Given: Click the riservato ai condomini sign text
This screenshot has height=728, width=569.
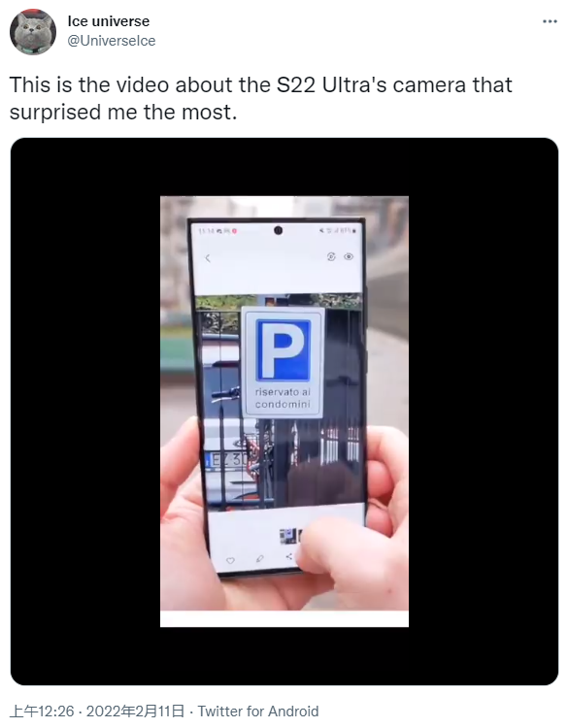Looking at the screenshot, I should (x=283, y=398).
